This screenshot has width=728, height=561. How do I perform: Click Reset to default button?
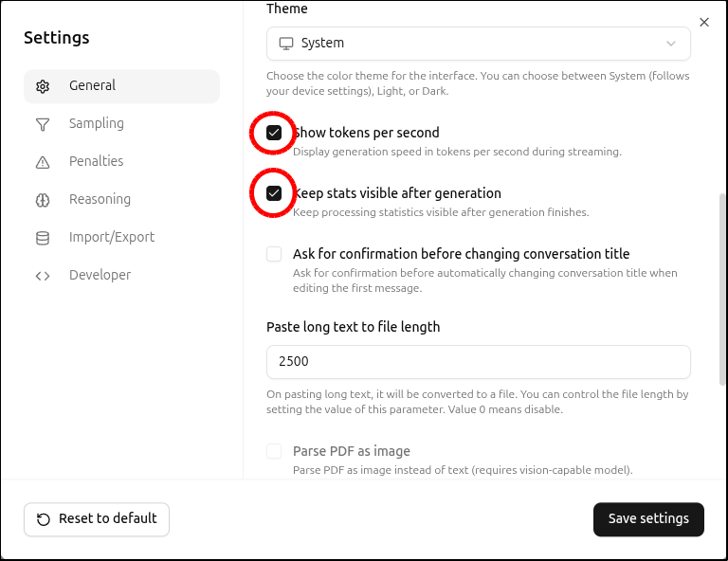tap(97, 519)
